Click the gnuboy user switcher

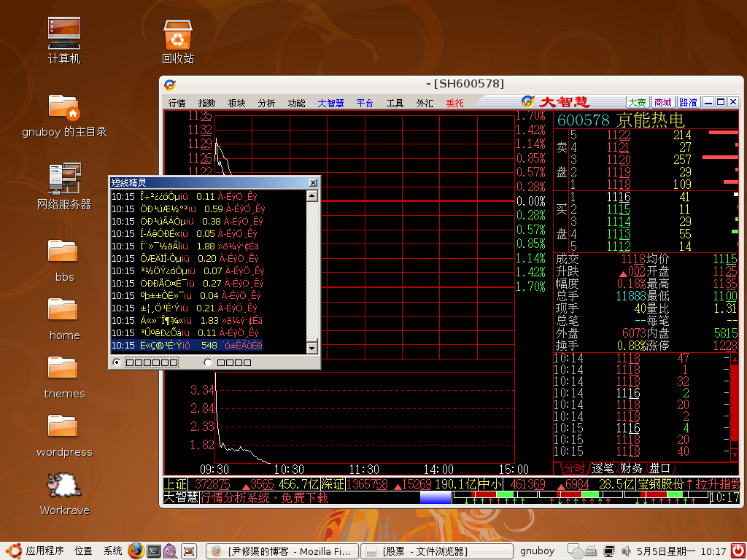[537, 551]
